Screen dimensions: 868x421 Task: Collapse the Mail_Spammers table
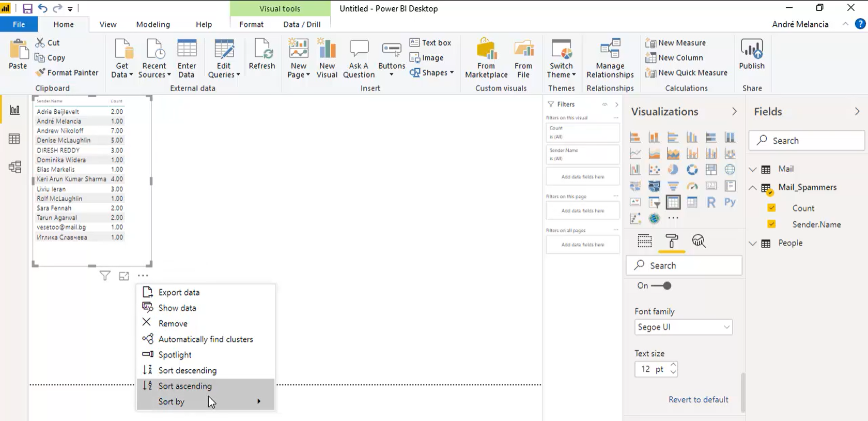pos(753,188)
